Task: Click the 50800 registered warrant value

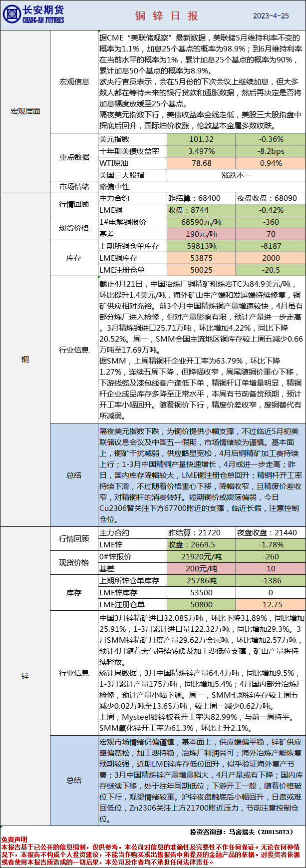Action: click(201, 604)
